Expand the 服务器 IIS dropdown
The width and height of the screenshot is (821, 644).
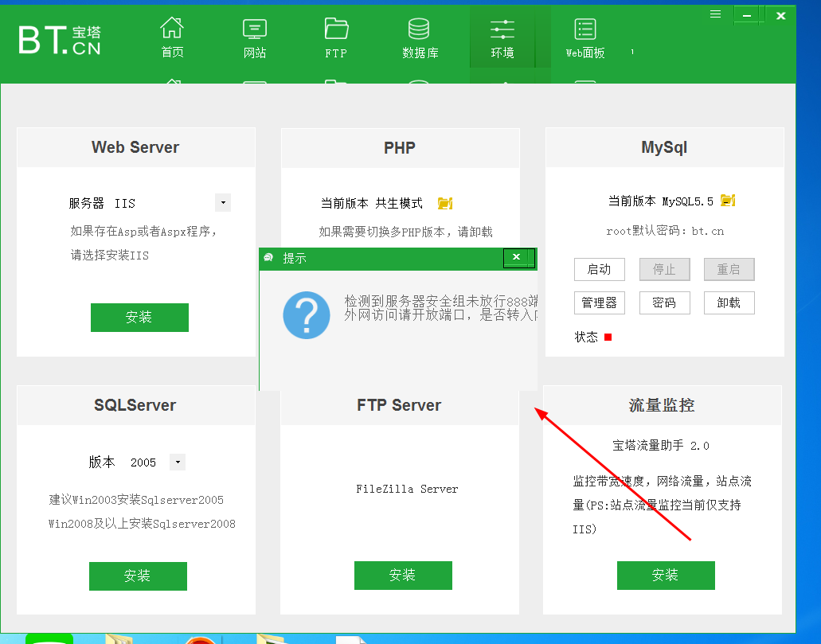(223, 203)
